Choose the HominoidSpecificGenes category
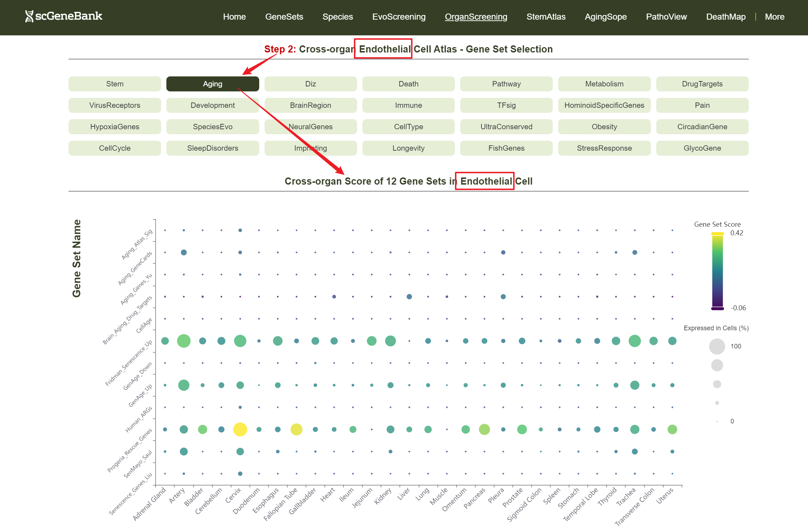The image size is (808, 532). click(604, 105)
